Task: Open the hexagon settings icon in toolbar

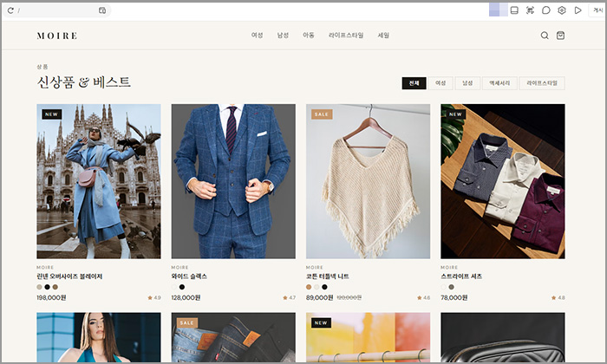Action: coord(562,10)
